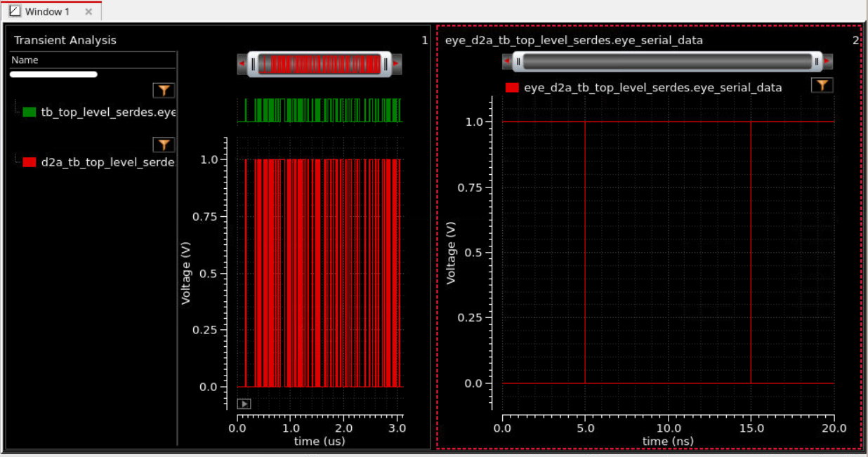Click left grip handle of Transient Analysis zoom bar
This screenshot has height=457, width=868.
(x=254, y=64)
